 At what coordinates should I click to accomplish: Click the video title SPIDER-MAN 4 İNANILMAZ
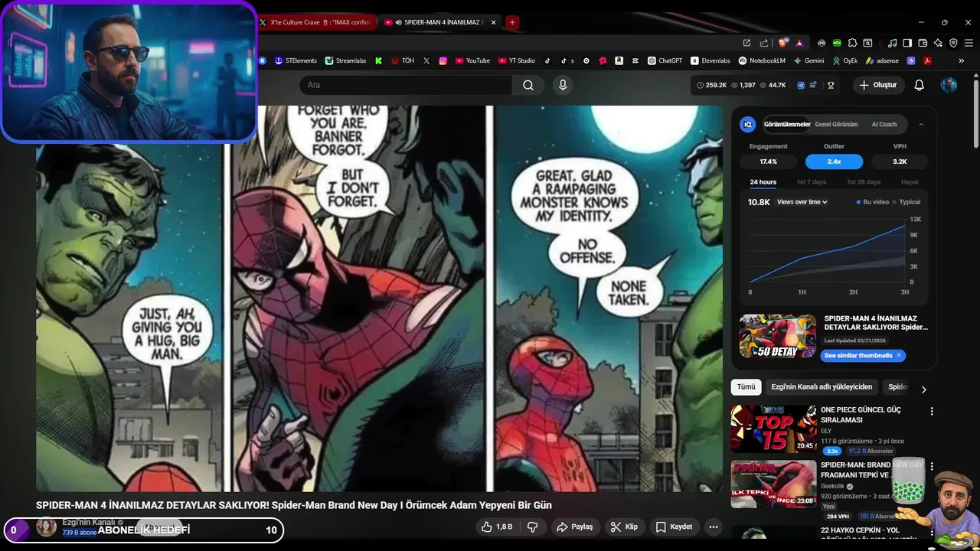[x=293, y=505]
